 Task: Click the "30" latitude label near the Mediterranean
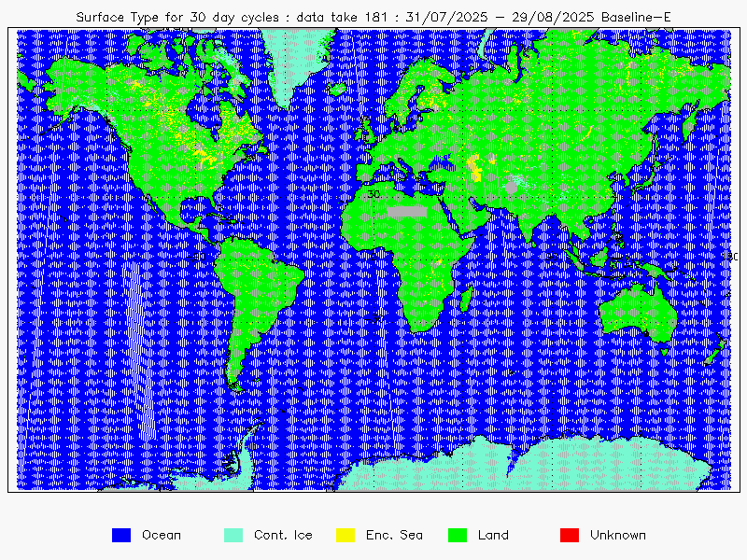373,194
